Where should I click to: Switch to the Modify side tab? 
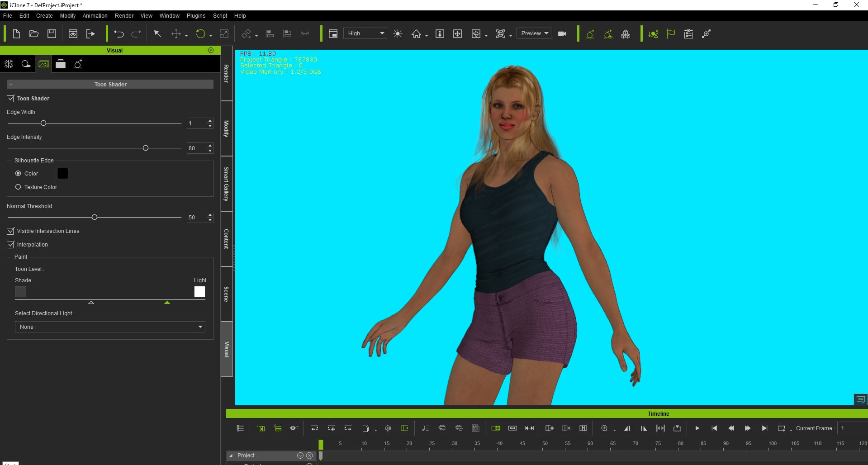click(x=227, y=129)
